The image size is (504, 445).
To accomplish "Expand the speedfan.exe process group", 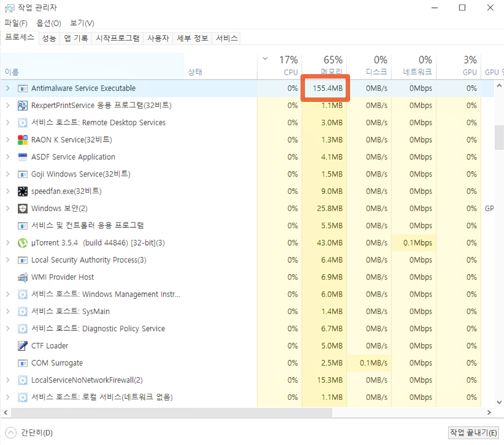I will click(x=8, y=191).
